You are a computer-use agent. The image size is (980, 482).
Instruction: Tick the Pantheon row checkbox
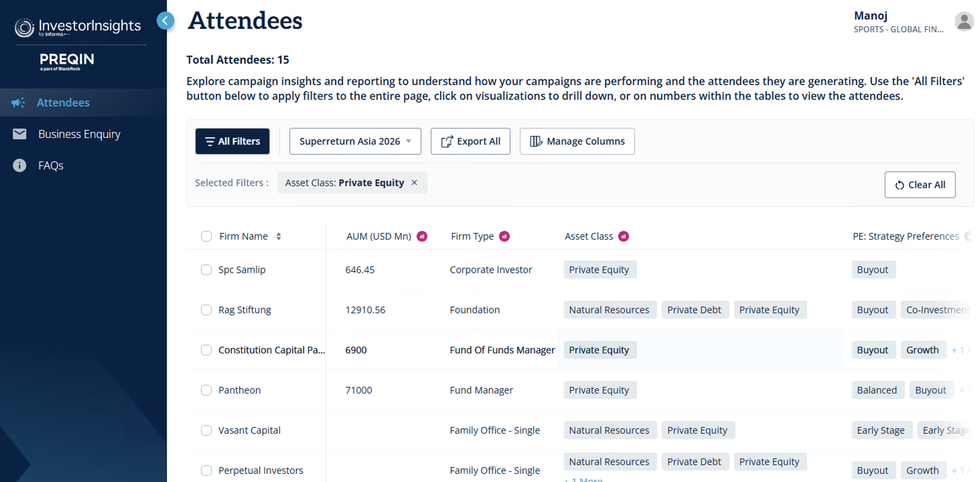click(x=206, y=390)
